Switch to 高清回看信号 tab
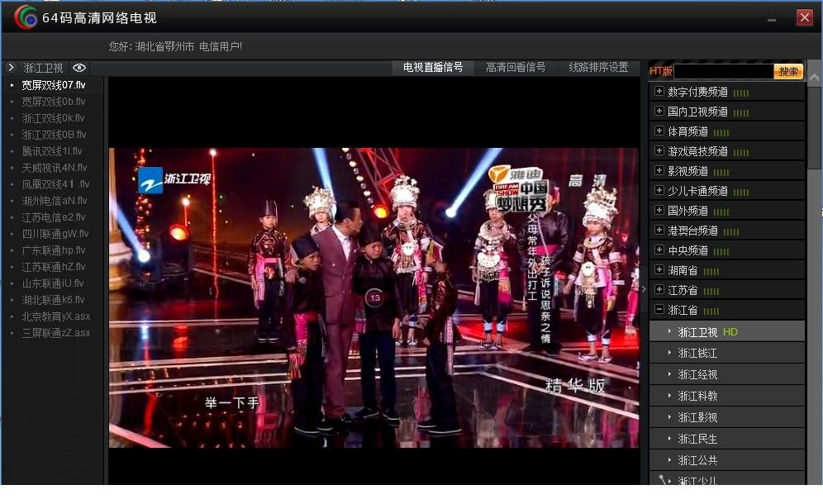The height and width of the screenshot is (504, 823). [516, 67]
